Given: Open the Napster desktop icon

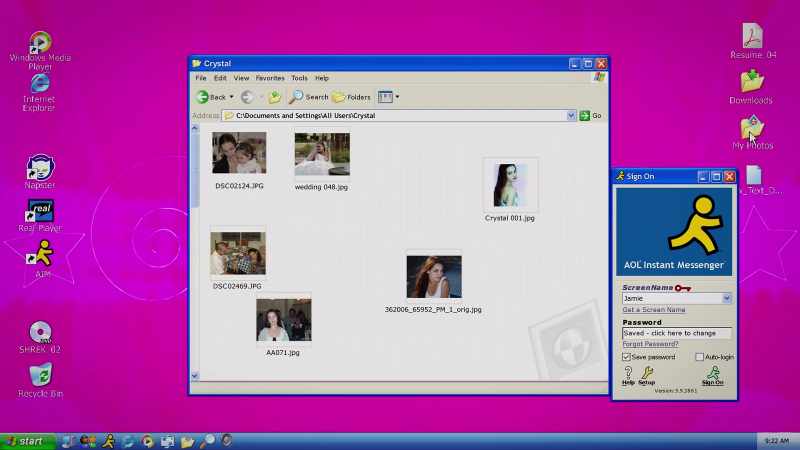Looking at the screenshot, I should pyautogui.click(x=40, y=167).
